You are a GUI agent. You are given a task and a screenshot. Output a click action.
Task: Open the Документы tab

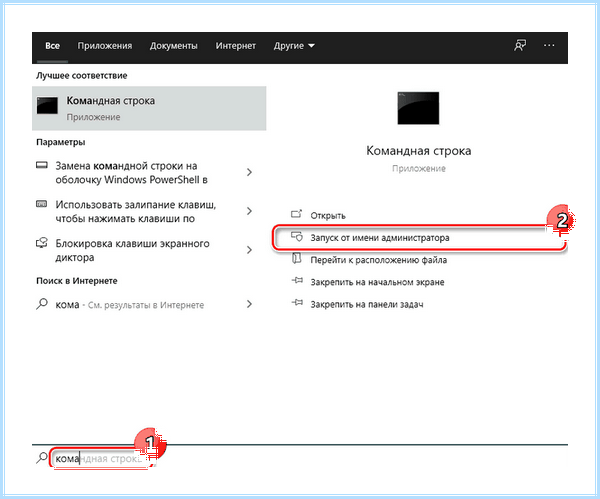click(174, 46)
